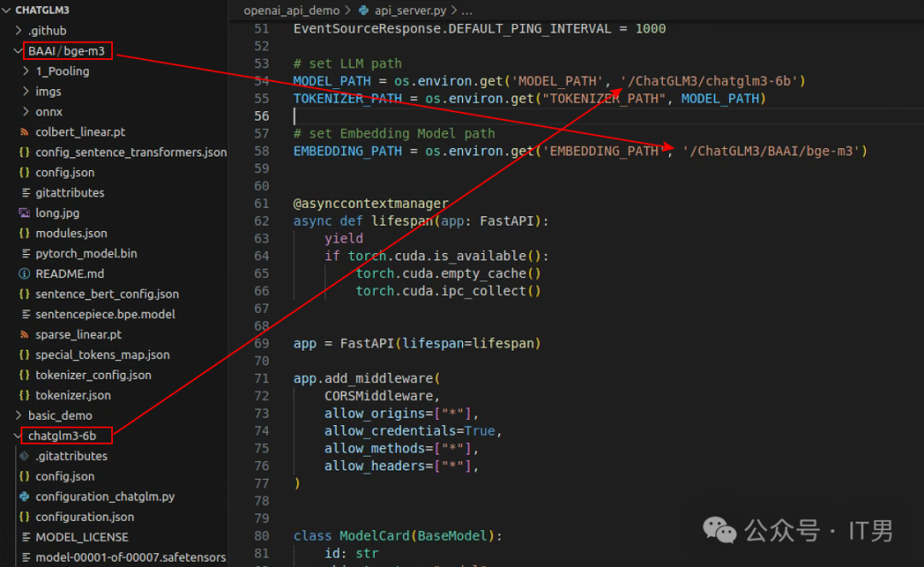Image resolution: width=924 pixels, height=567 pixels.
Task: Expand the basic_demo folder
Action: [18, 416]
